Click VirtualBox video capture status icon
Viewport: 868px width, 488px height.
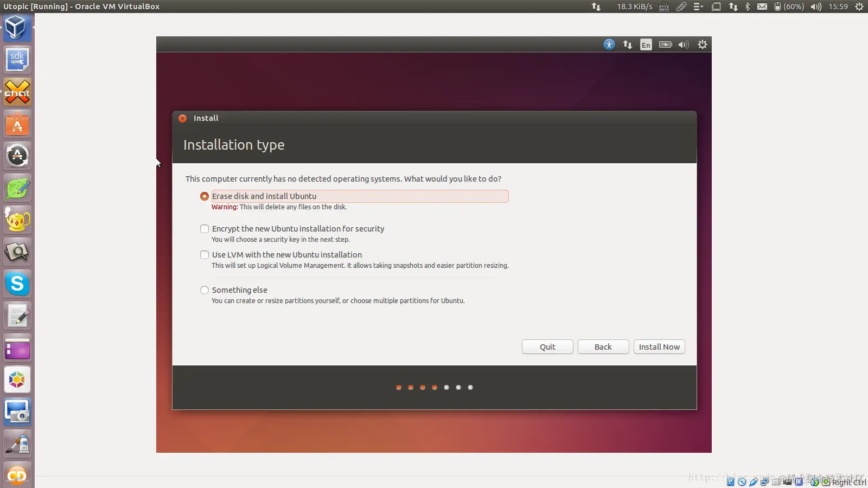[788, 481]
